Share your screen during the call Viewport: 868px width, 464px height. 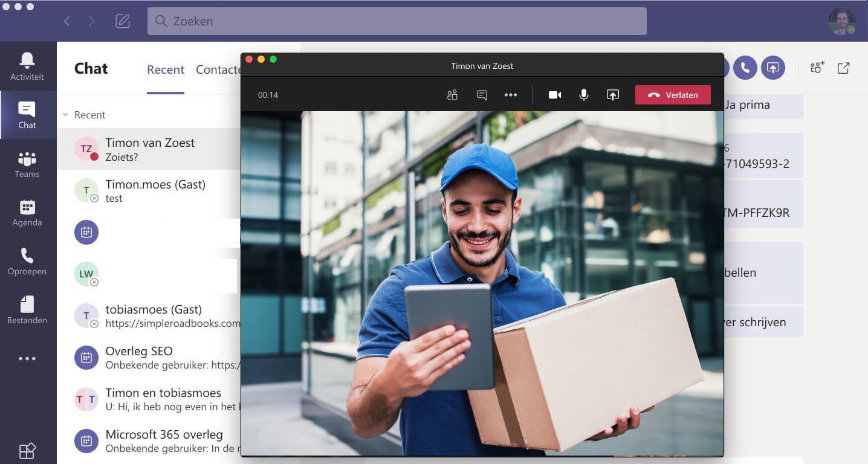[612, 95]
